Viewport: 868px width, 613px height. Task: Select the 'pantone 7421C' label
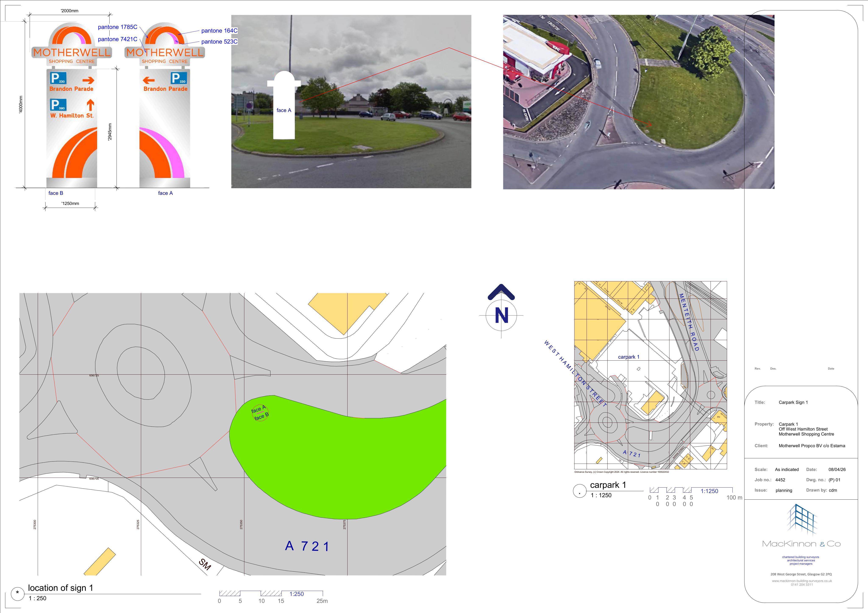click(x=118, y=39)
